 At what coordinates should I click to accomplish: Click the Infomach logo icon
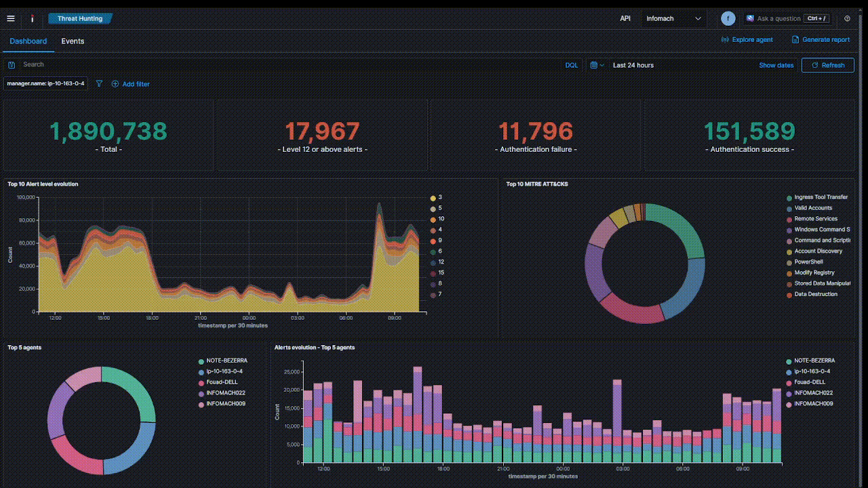coord(32,18)
